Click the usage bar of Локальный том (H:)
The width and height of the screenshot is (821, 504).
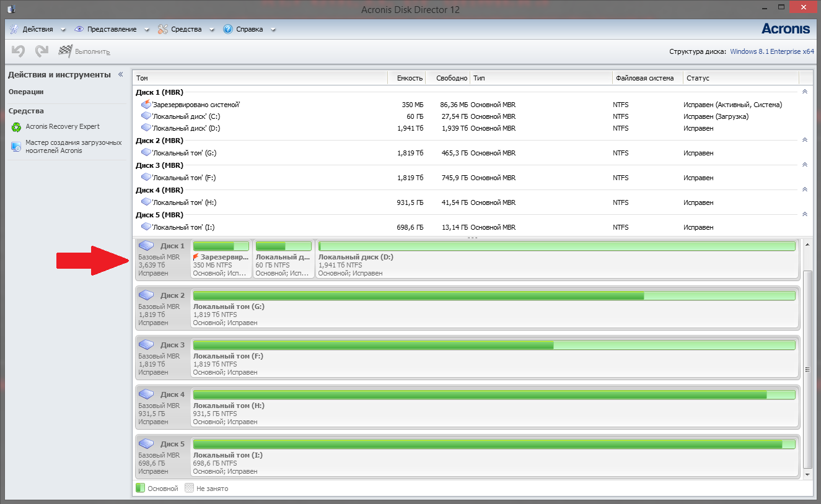[494, 395]
